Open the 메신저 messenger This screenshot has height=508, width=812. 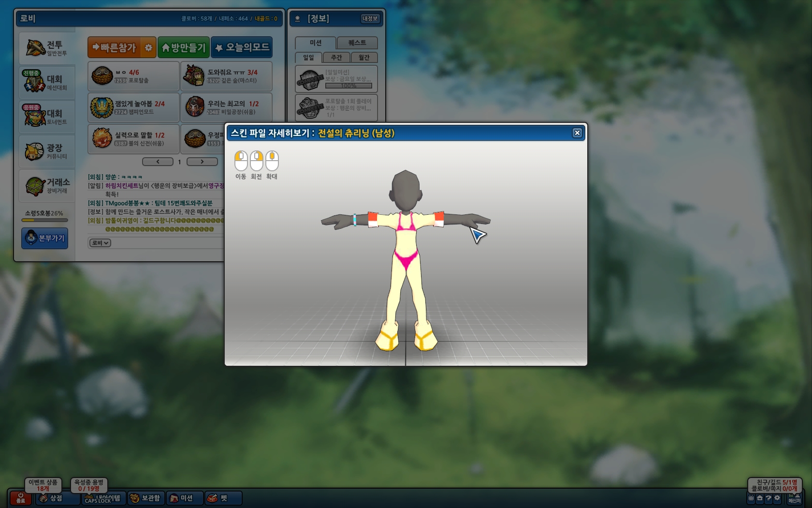click(x=794, y=498)
